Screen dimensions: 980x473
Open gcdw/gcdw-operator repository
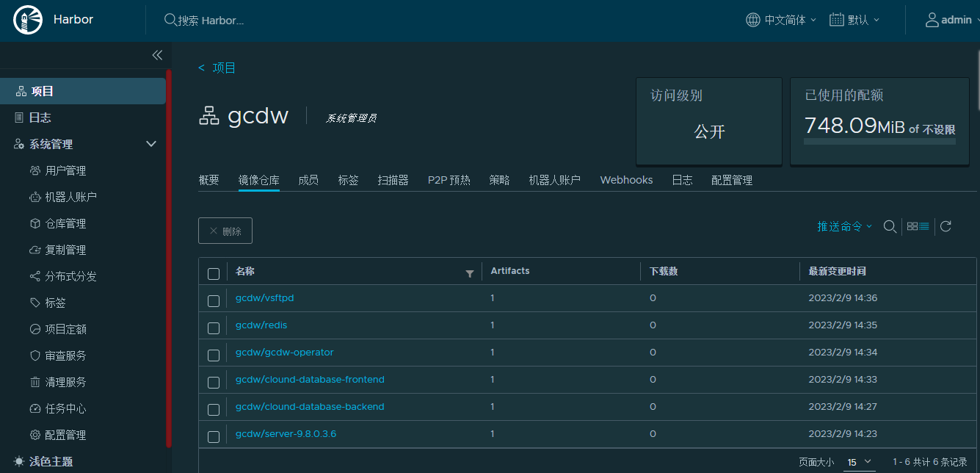click(284, 352)
